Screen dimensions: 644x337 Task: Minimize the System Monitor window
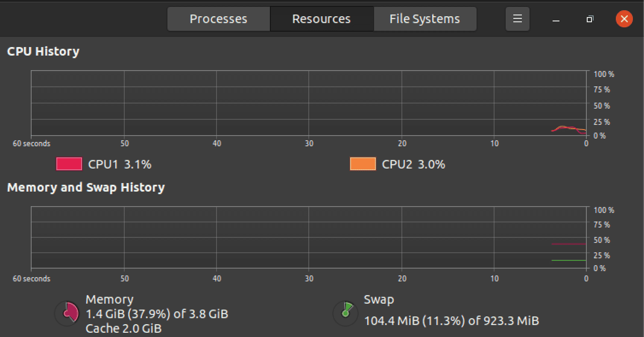pyautogui.click(x=556, y=19)
